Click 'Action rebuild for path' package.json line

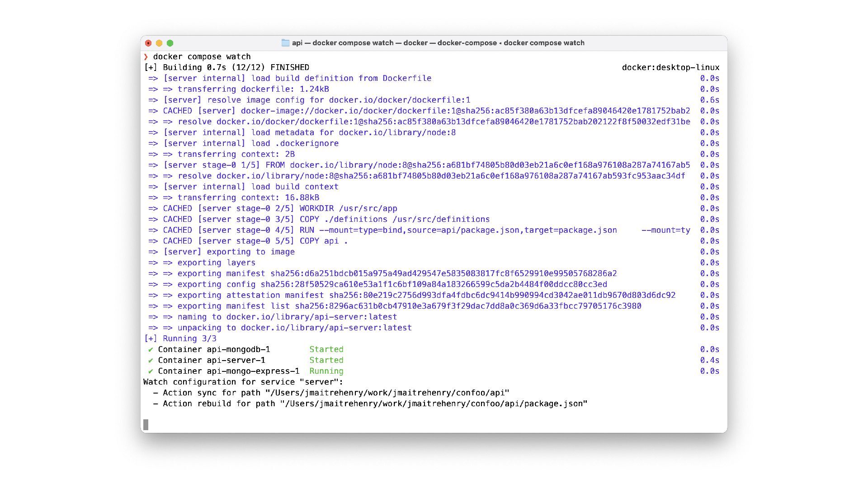click(370, 404)
